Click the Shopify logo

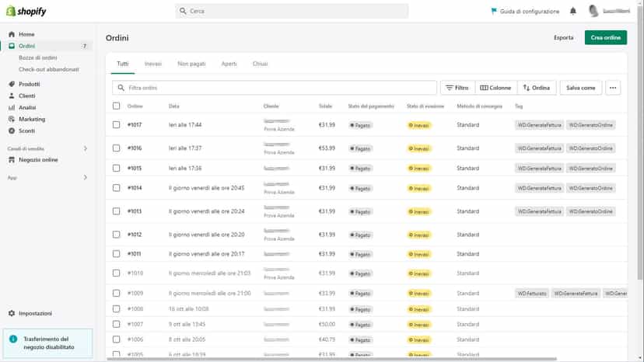26,11
